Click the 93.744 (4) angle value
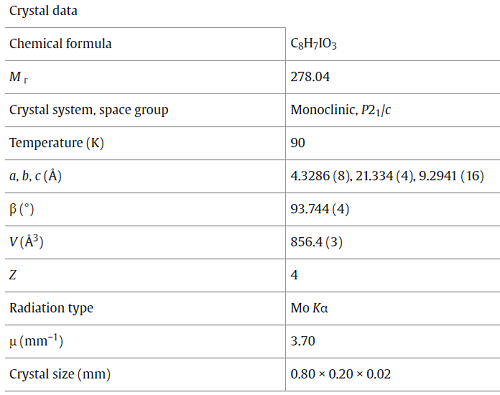 point(320,209)
